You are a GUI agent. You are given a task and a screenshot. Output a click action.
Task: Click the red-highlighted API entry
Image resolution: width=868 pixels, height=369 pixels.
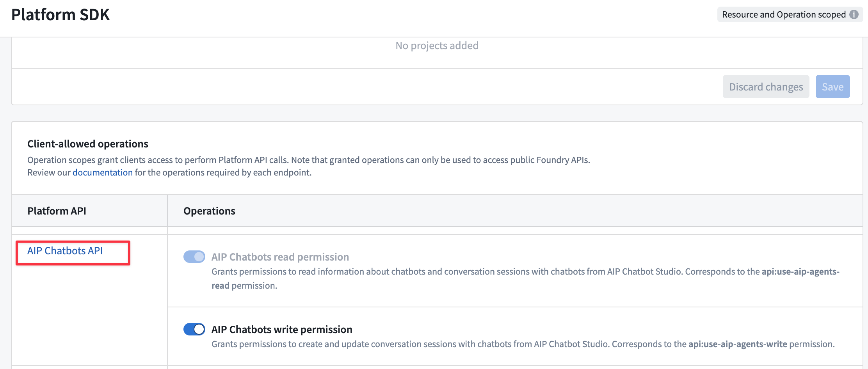click(x=65, y=251)
